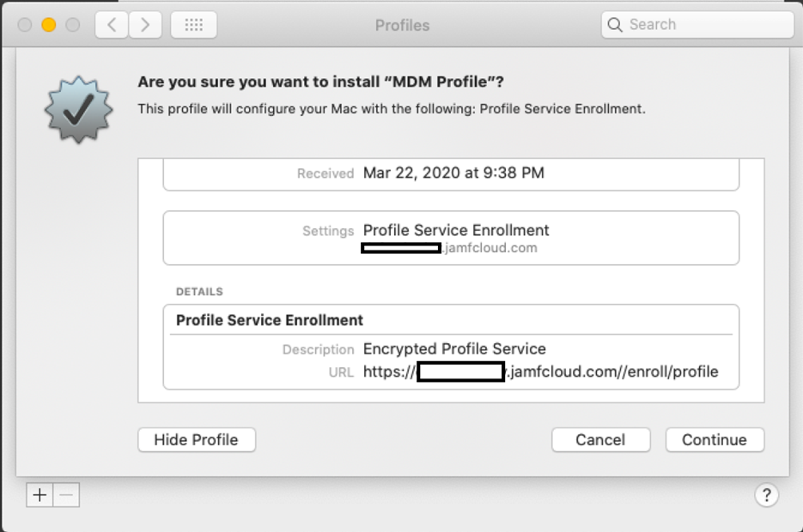Click the verified checkmark badge icon
This screenshot has height=532, width=803.
[78, 110]
